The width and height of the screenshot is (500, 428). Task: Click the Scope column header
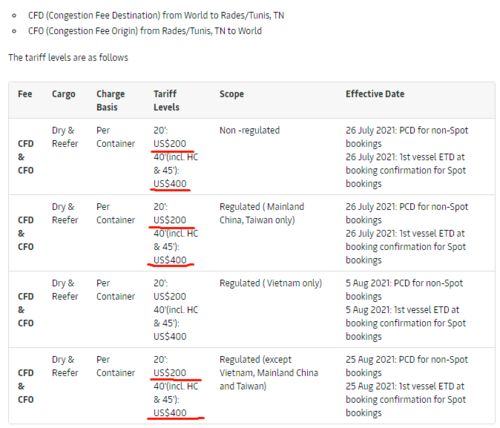pos(231,95)
